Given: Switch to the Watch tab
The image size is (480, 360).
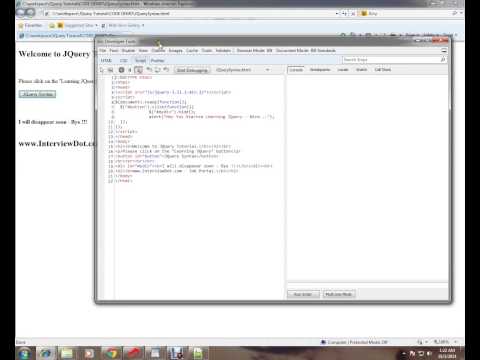Looking at the screenshot, I should [x=361, y=70].
